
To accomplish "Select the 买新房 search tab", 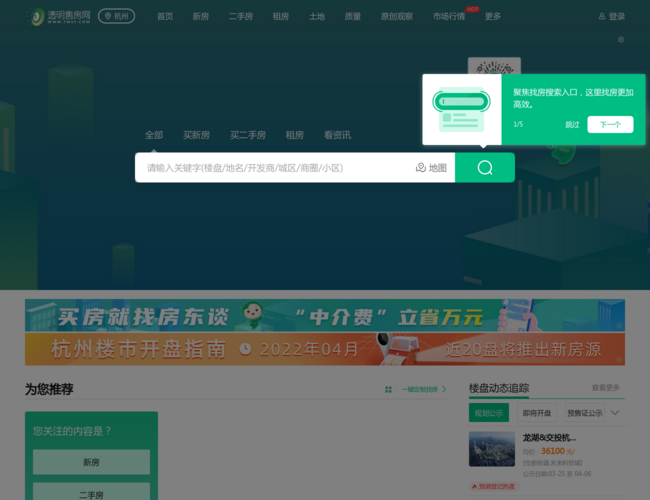I will pos(196,135).
